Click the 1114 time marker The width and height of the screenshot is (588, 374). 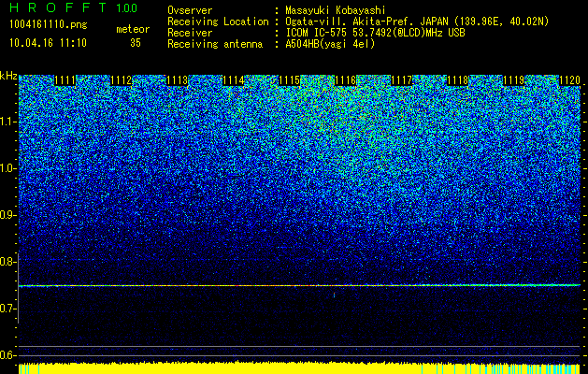pyautogui.click(x=234, y=80)
